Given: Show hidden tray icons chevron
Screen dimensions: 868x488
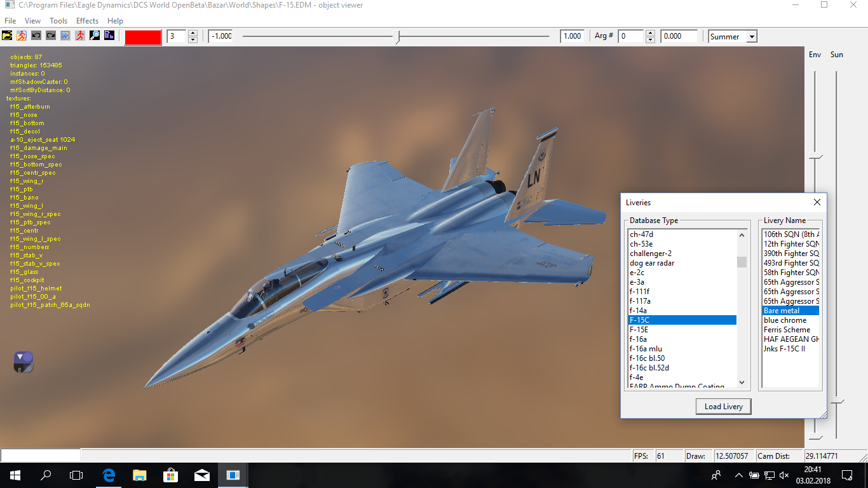Looking at the screenshot, I should click(738, 475).
